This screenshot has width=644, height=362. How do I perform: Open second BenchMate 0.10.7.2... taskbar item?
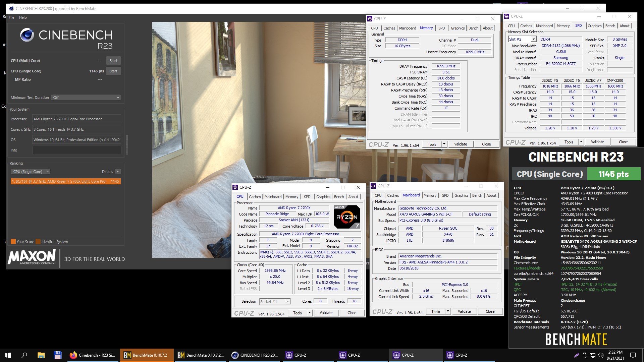point(200,355)
